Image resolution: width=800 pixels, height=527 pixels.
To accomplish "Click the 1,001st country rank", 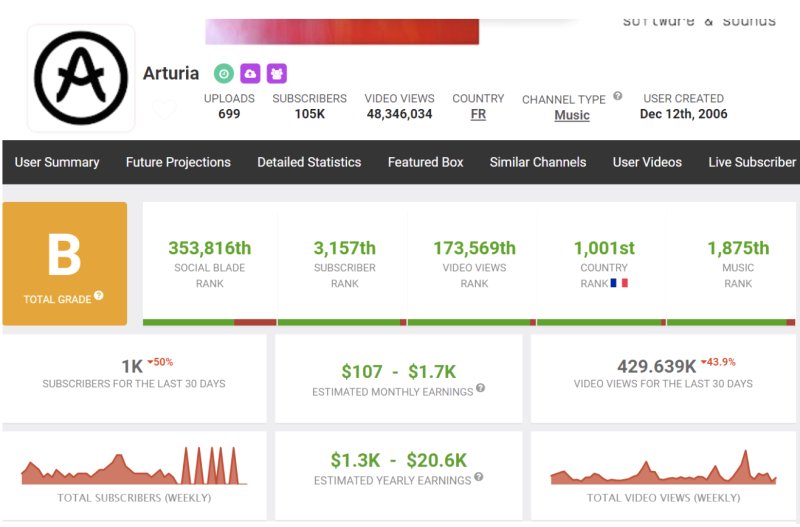I will click(x=604, y=248).
